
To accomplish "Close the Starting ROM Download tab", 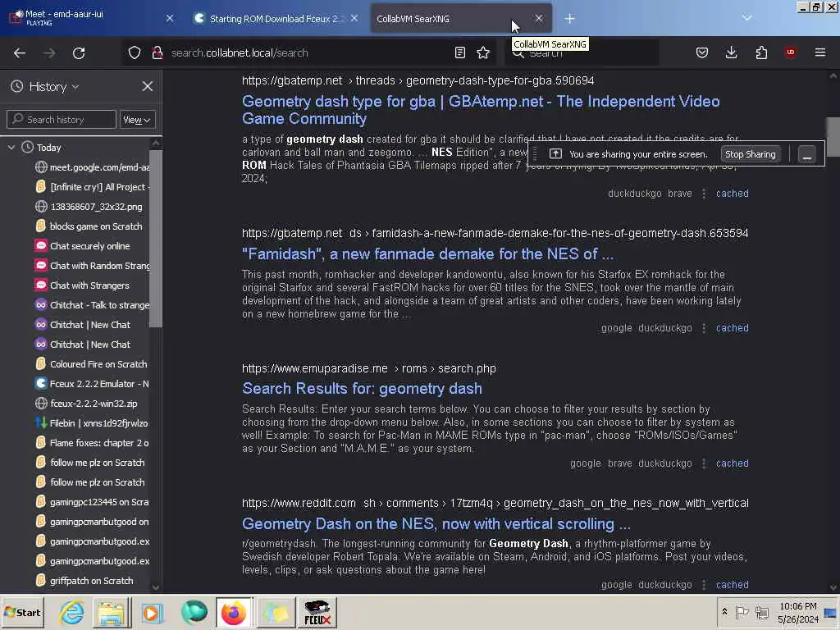I will (354, 18).
